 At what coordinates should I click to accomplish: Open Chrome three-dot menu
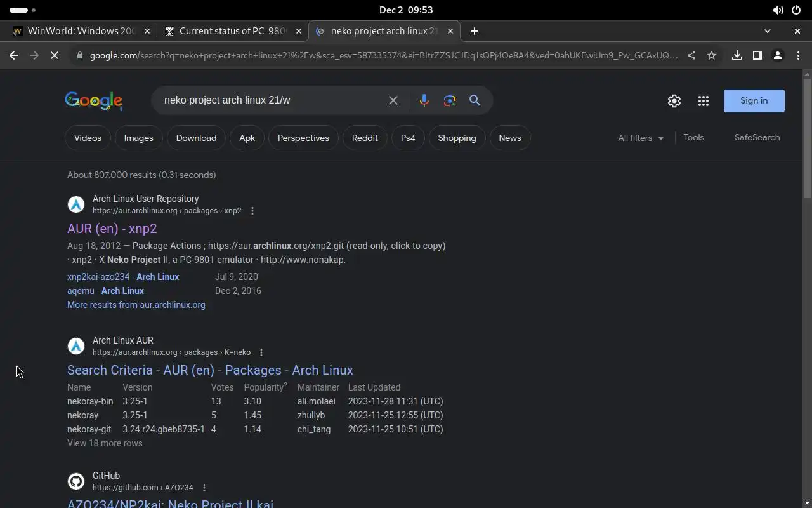[x=798, y=55]
